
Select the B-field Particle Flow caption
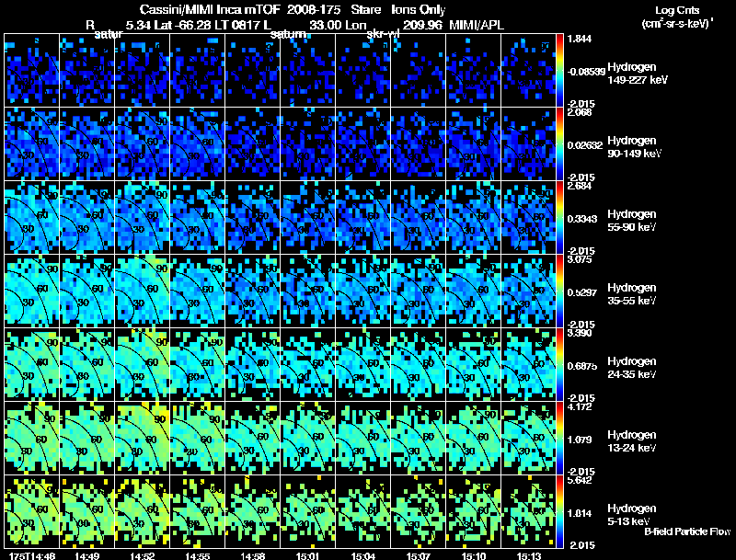686,532
